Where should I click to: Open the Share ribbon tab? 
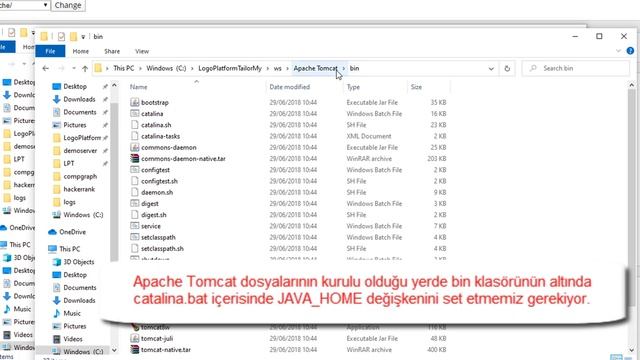[112, 51]
